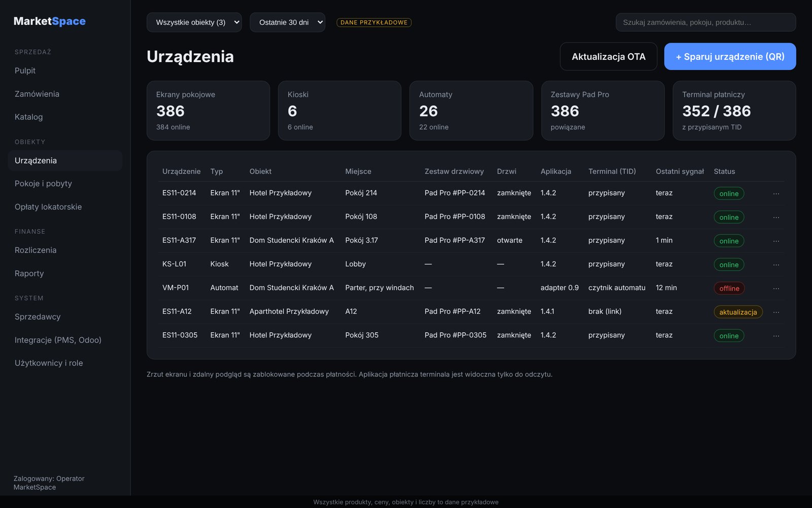This screenshot has width=812, height=508.
Task: Click the Pad Pro #PP-A317 cell
Action: tap(455, 240)
